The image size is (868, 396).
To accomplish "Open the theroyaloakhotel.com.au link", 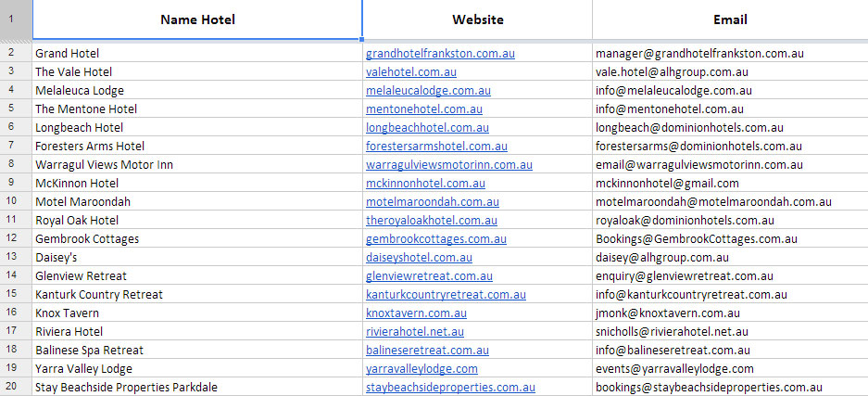I will 431,221.
